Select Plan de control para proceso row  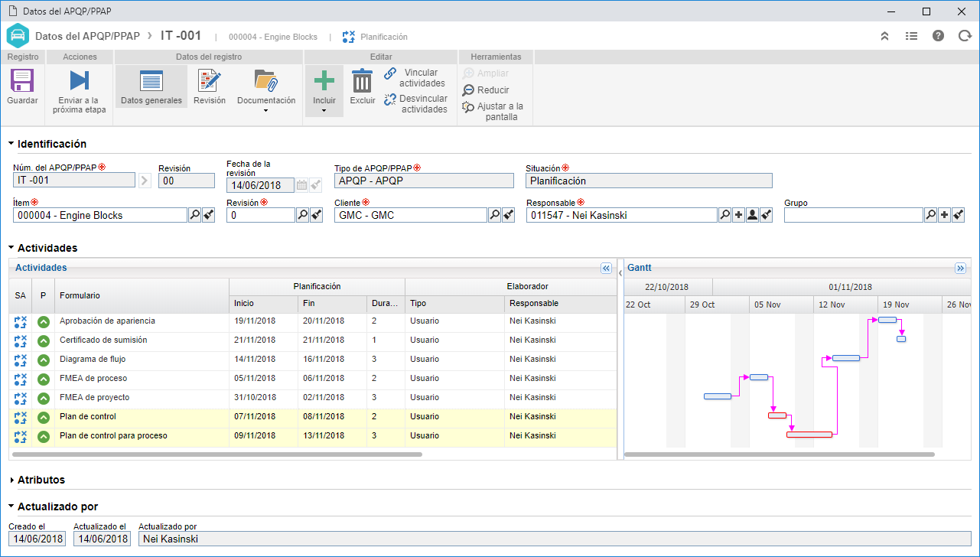tap(312, 436)
